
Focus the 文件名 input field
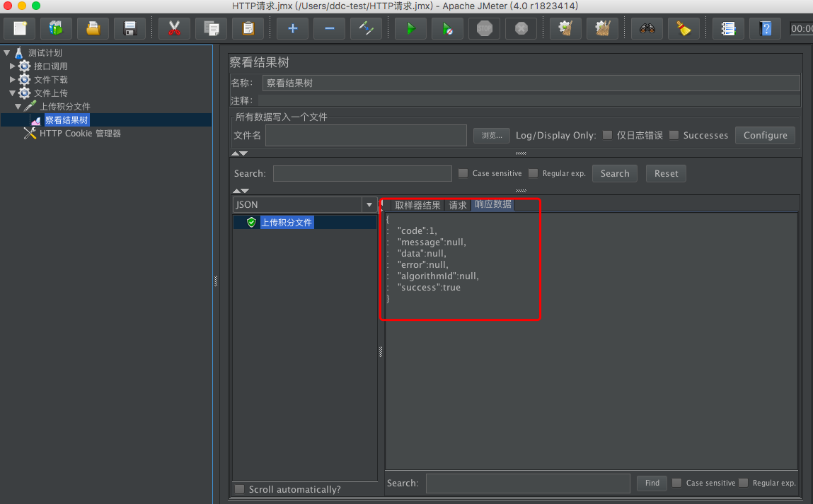tap(366, 136)
